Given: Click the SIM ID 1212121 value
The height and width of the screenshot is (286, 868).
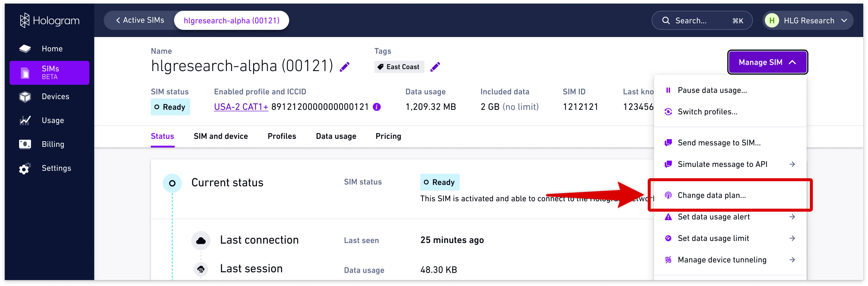Looking at the screenshot, I should coord(580,107).
